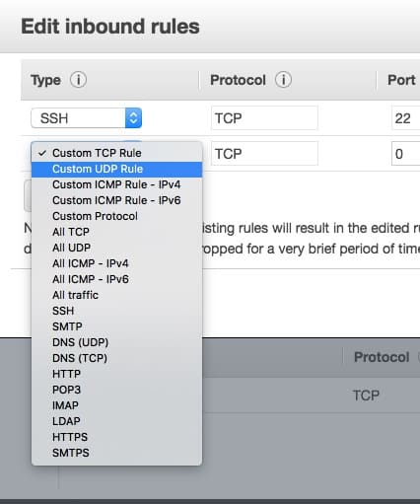Select SSH in the dropdown list
This screenshot has width=420, height=504.
click(x=116, y=311)
